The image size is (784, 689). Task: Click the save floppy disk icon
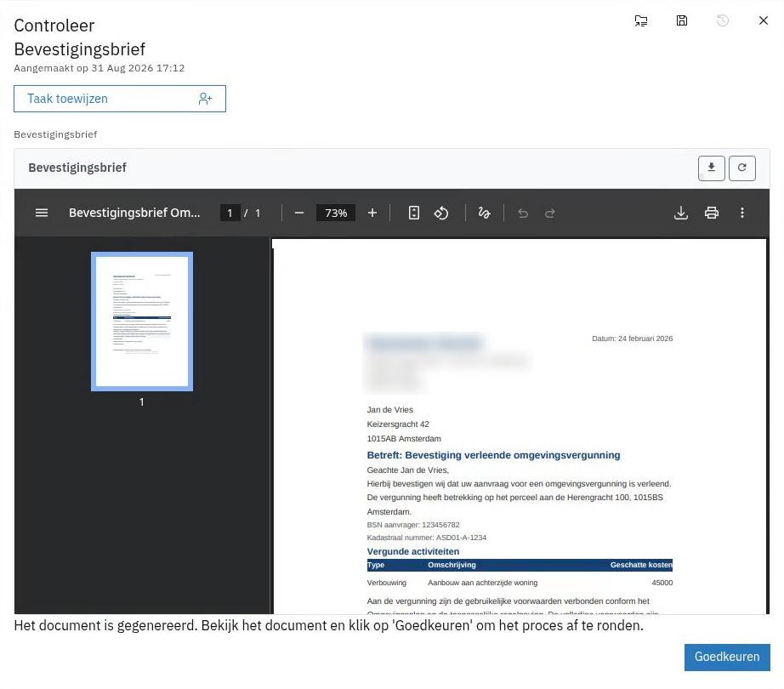682,20
